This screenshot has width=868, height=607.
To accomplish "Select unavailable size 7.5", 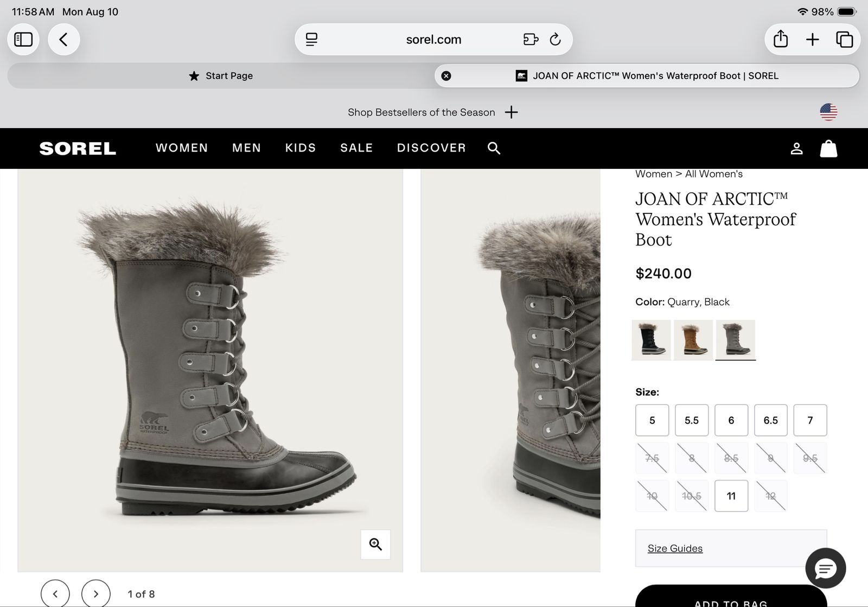I will pyautogui.click(x=652, y=458).
